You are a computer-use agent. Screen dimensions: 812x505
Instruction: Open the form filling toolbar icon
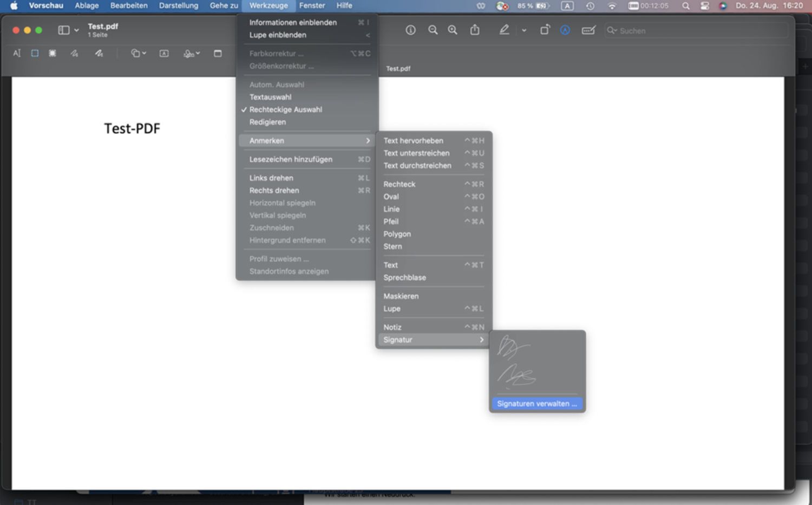point(588,30)
